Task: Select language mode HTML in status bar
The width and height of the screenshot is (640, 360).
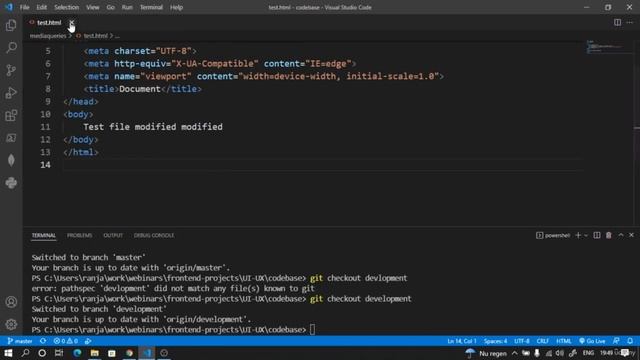Action: pyautogui.click(x=564, y=341)
